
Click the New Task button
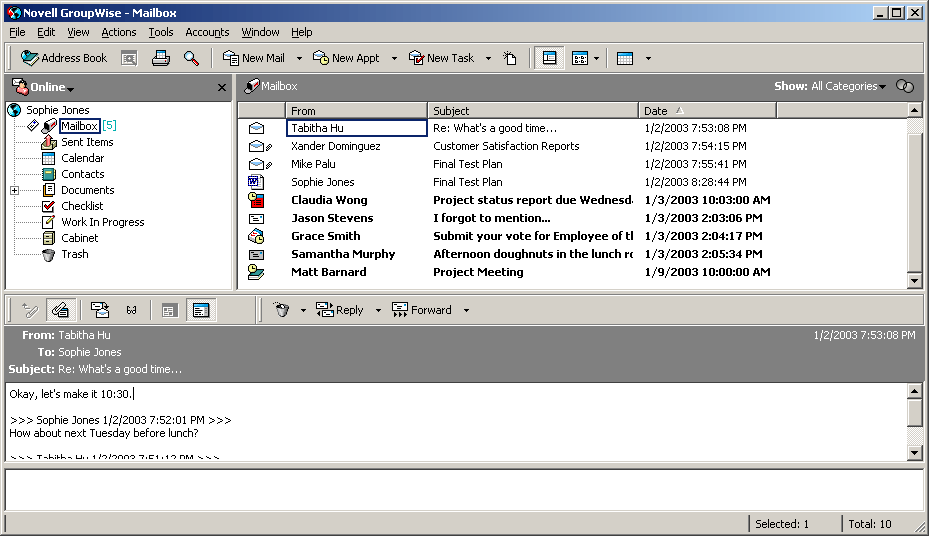441,58
